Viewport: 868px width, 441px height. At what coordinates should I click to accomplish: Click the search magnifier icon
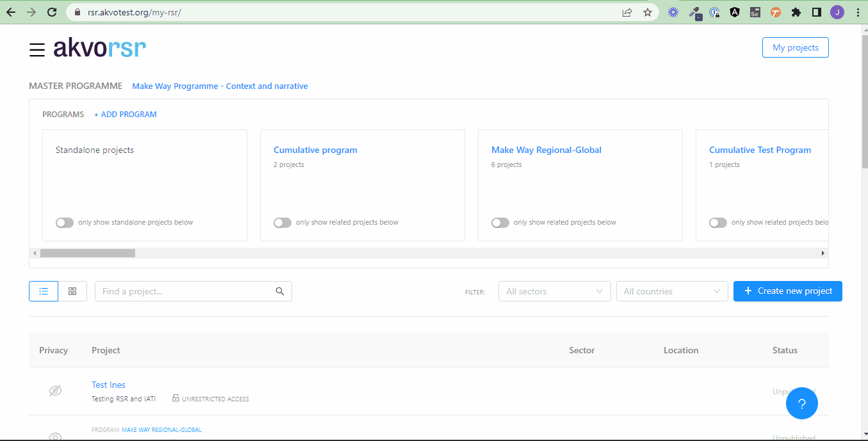(280, 291)
